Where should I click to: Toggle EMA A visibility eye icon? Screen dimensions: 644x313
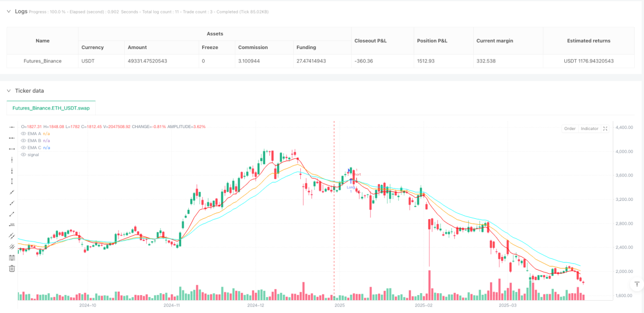[23, 133]
